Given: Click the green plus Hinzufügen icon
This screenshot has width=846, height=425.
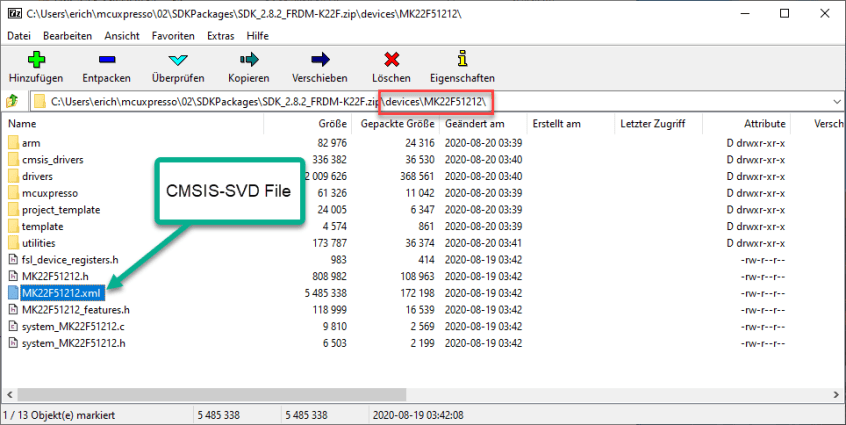Looking at the screenshot, I should [36, 60].
